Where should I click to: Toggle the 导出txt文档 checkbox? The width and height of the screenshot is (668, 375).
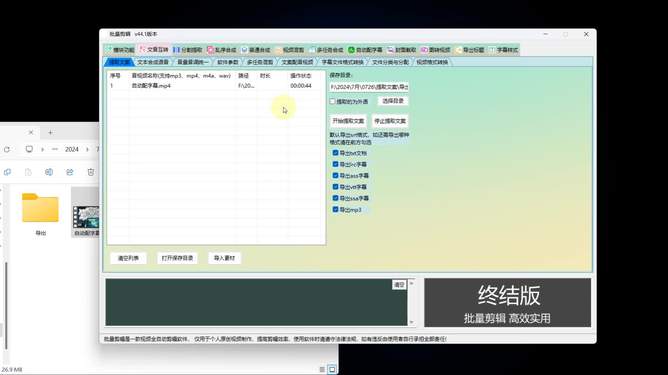click(335, 153)
